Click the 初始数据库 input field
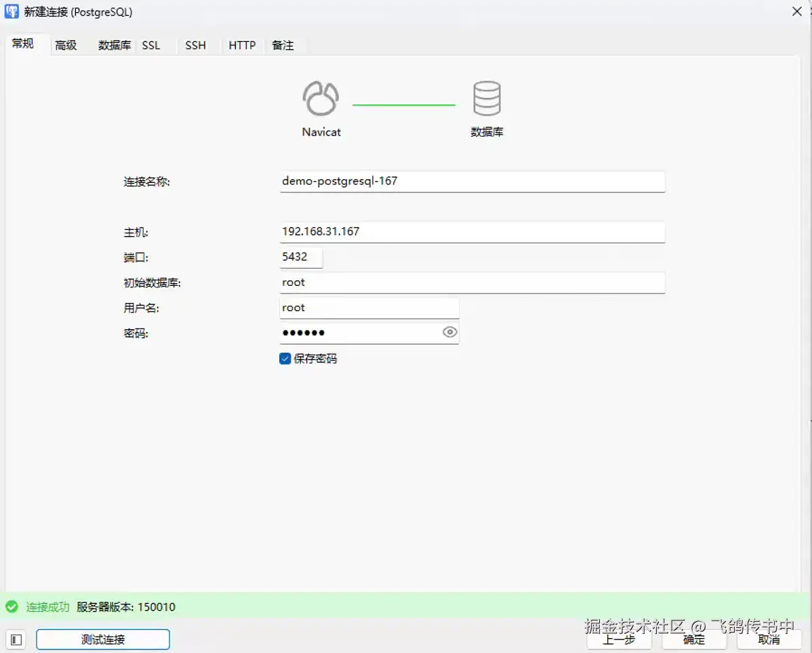This screenshot has width=812, height=653. (x=472, y=282)
